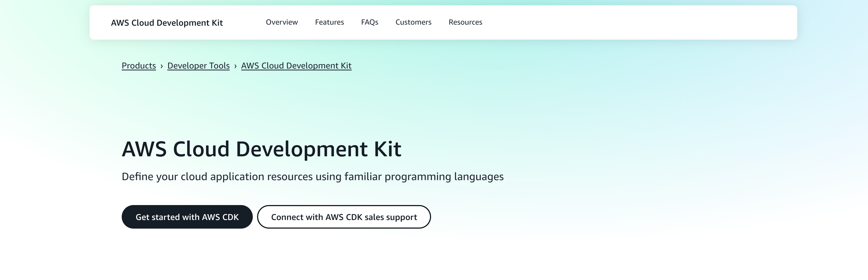Viewport: 868px width, 280px height.
Task: View the Resources navigation item
Action: [x=465, y=22]
